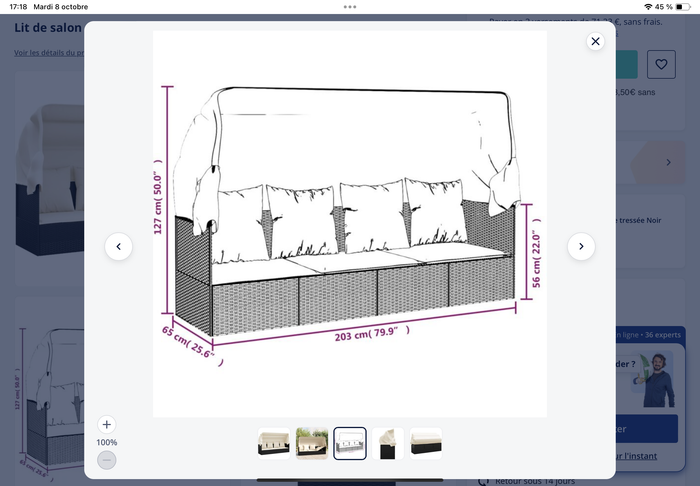Click the dimensions diagram main image
700x486 pixels.
click(349, 220)
